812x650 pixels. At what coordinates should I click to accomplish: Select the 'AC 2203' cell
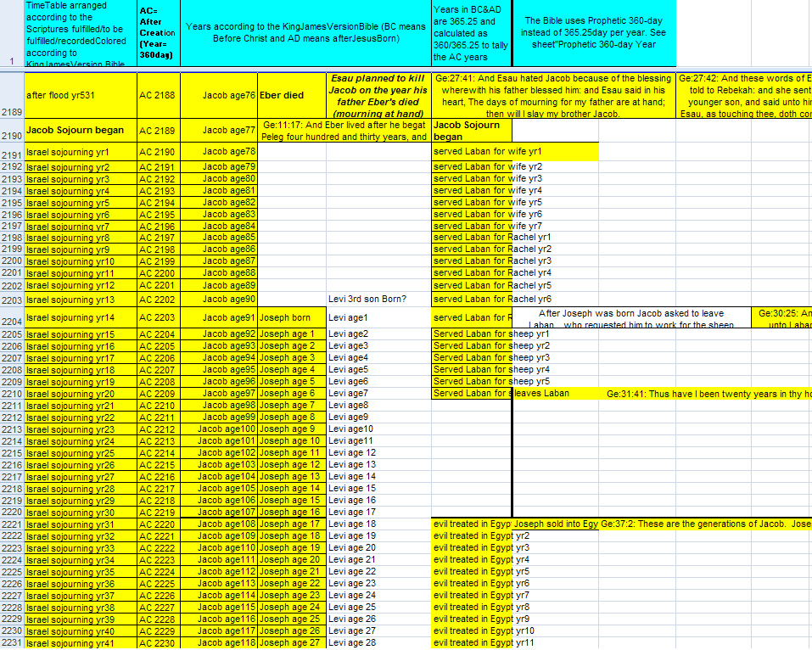[159, 318]
